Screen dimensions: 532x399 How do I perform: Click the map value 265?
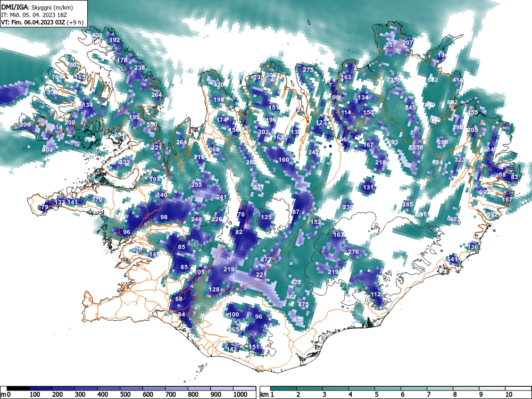point(234,329)
